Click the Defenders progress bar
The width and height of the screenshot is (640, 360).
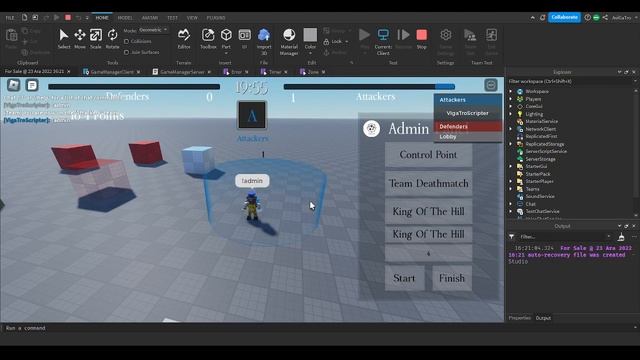134,87
